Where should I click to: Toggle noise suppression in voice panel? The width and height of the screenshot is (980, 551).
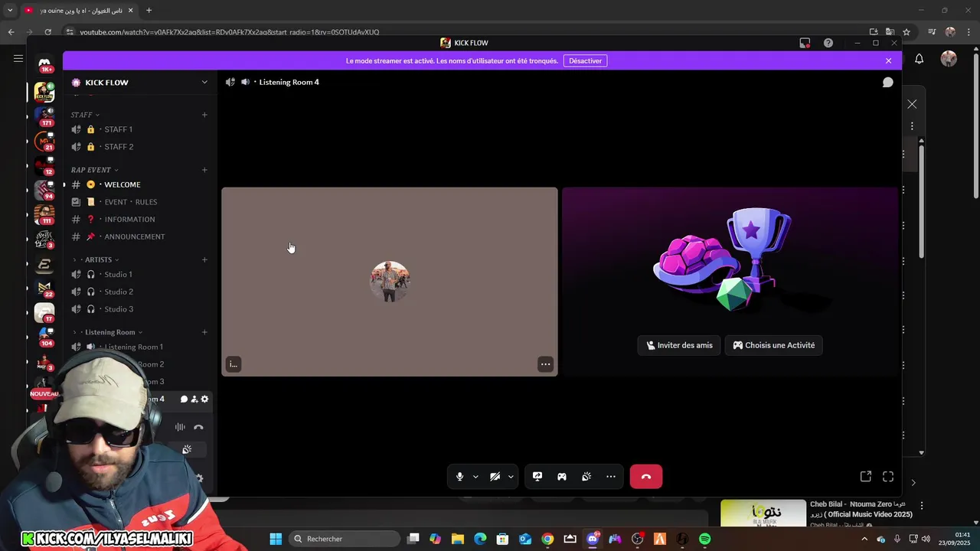[180, 427]
